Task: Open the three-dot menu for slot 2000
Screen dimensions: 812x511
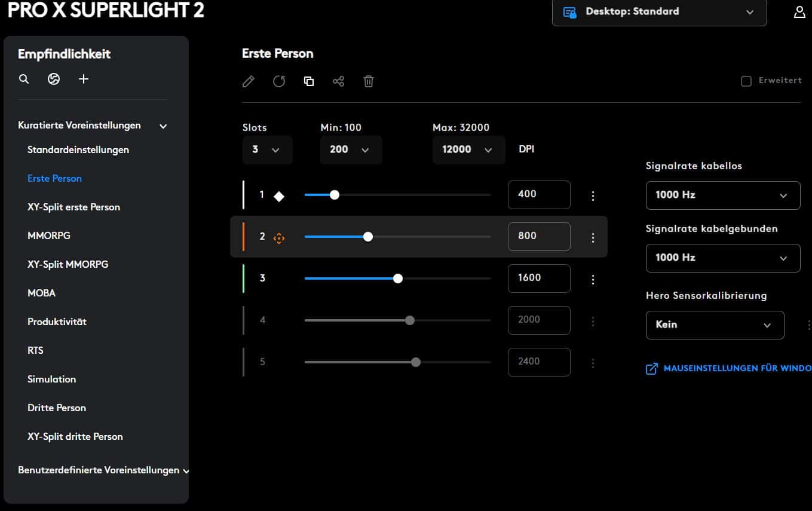Action: click(x=593, y=321)
